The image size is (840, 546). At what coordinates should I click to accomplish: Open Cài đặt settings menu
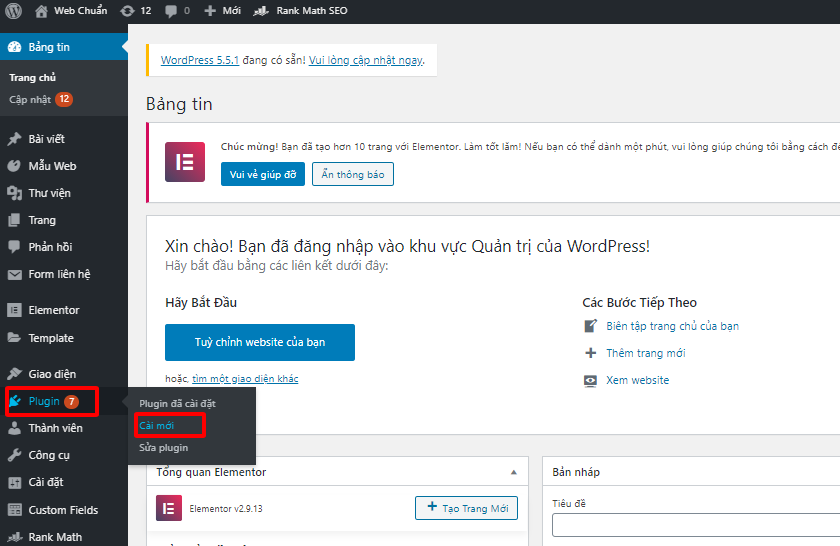pos(46,482)
